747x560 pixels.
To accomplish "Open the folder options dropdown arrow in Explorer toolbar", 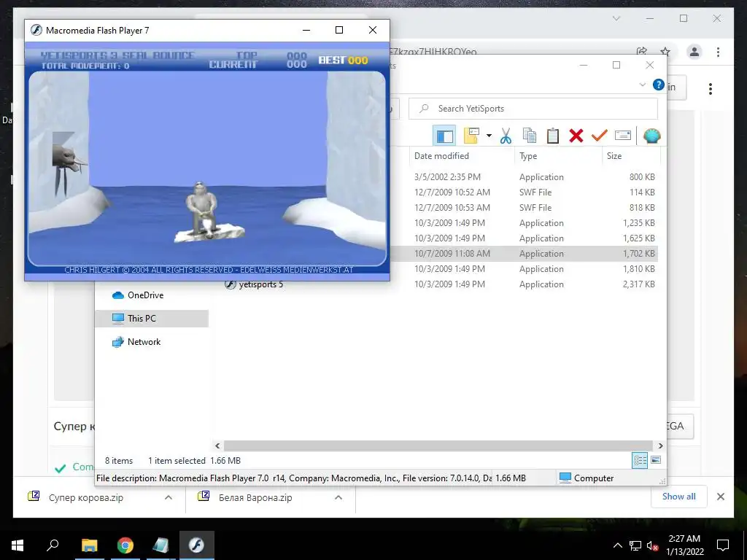I will (489, 136).
